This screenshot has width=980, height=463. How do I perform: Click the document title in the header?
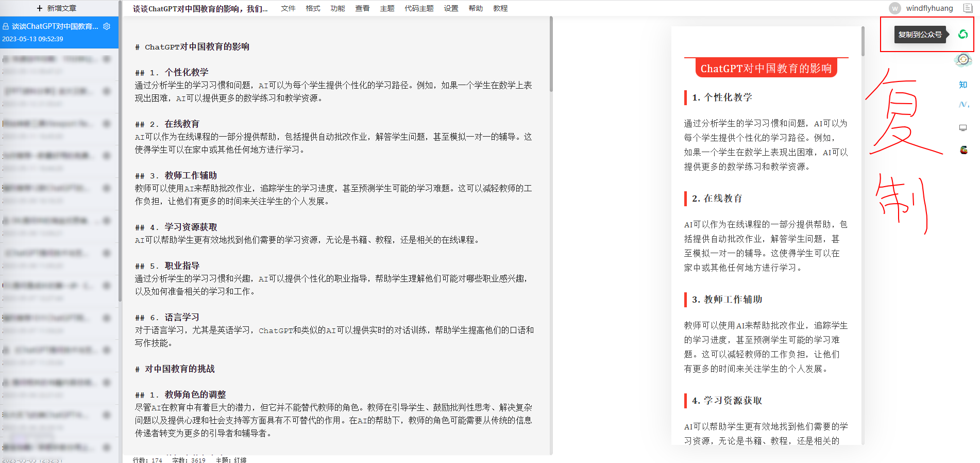[200, 9]
